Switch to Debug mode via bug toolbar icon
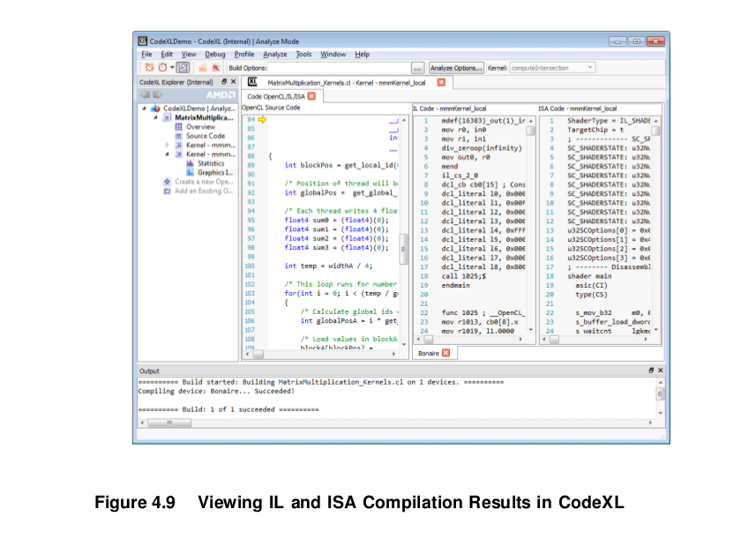Screen dimensions: 756x547 pos(149,68)
